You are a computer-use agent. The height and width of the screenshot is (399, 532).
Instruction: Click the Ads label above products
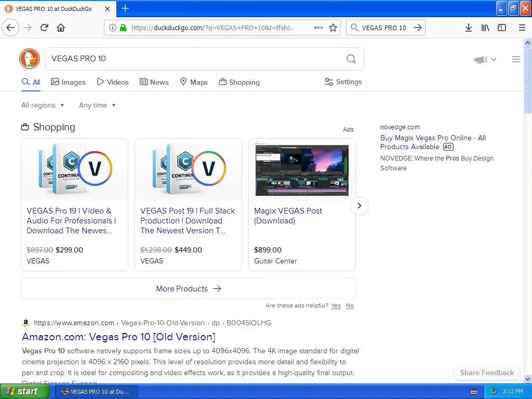(x=348, y=129)
